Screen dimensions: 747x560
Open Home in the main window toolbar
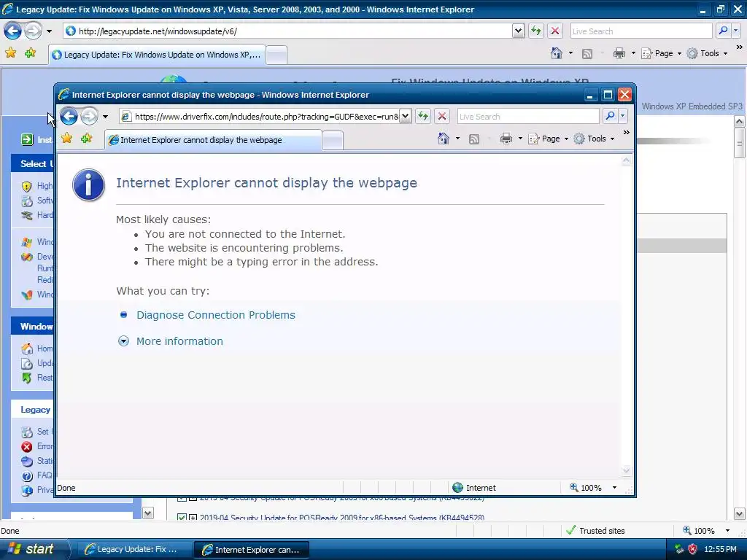pyautogui.click(x=557, y=53)
